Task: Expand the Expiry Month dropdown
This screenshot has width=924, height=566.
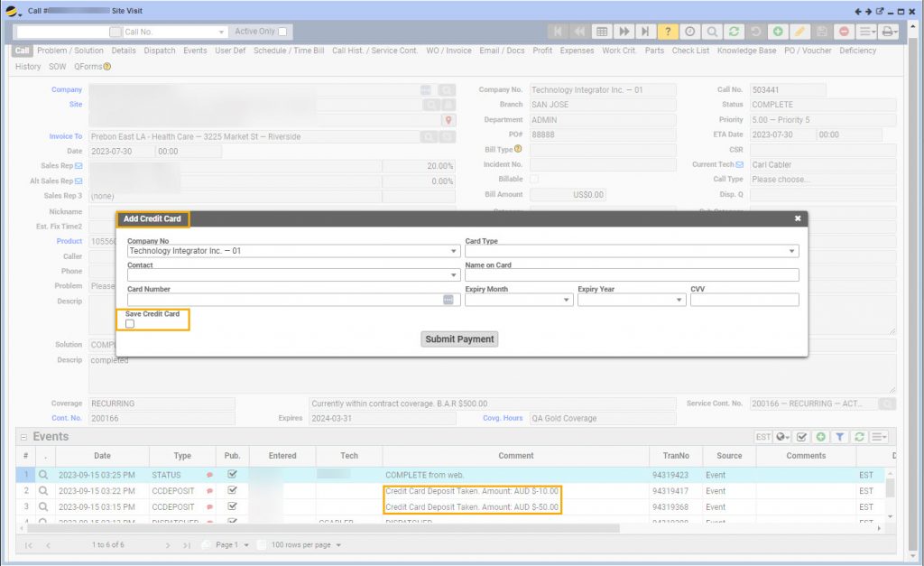Action: (518, 300)
